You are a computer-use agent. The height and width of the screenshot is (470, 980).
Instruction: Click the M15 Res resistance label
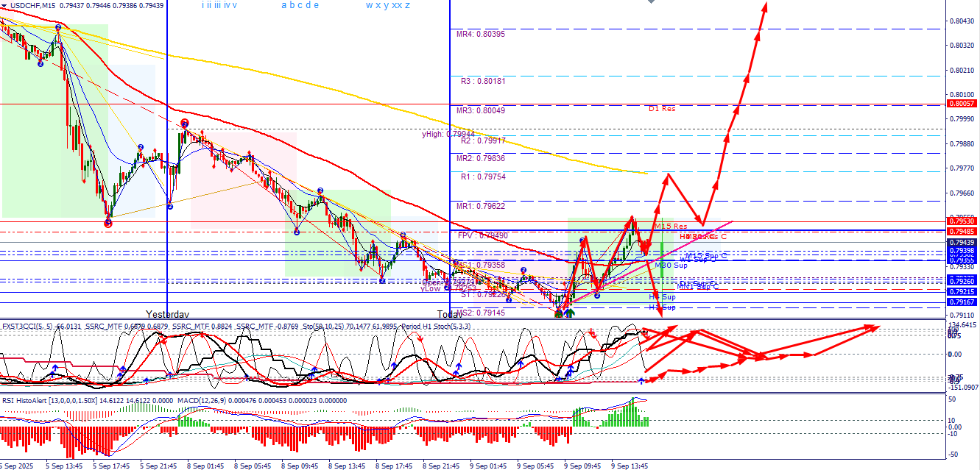(671, 226)
